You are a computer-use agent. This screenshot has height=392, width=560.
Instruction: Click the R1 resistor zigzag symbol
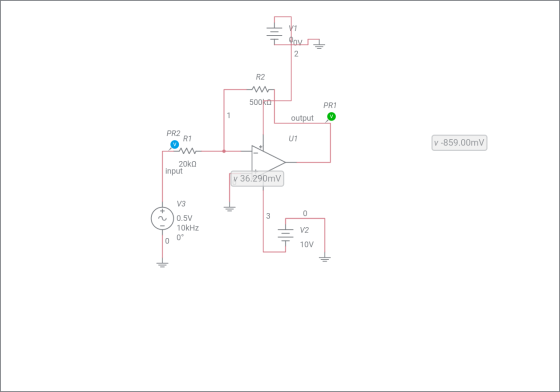(x=188, y=151)
